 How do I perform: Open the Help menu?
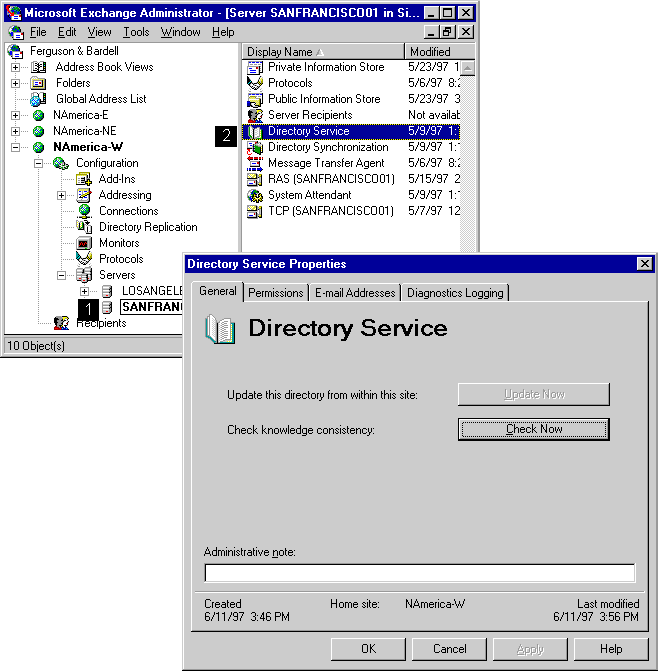coord(223,32)
